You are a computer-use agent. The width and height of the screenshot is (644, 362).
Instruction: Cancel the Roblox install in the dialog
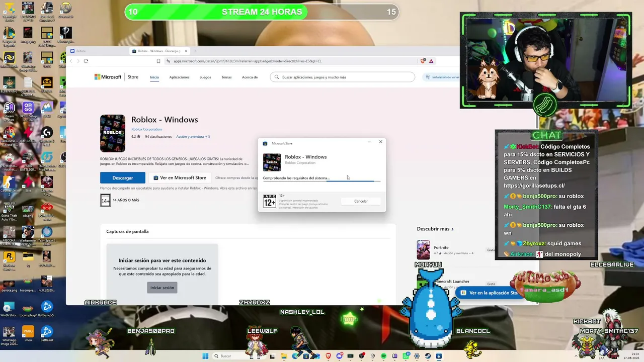(x=361, y=201)
